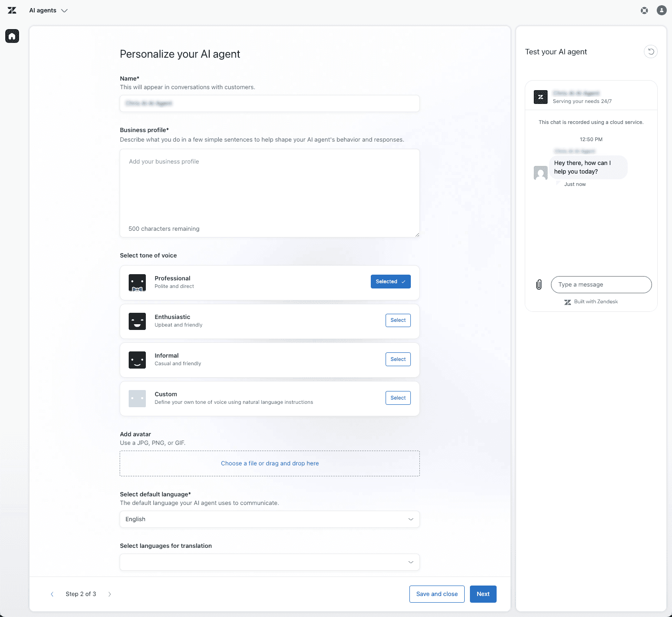Click the Select tone of voice label
This screenshot has width=672, height=617.
(148, 256)
